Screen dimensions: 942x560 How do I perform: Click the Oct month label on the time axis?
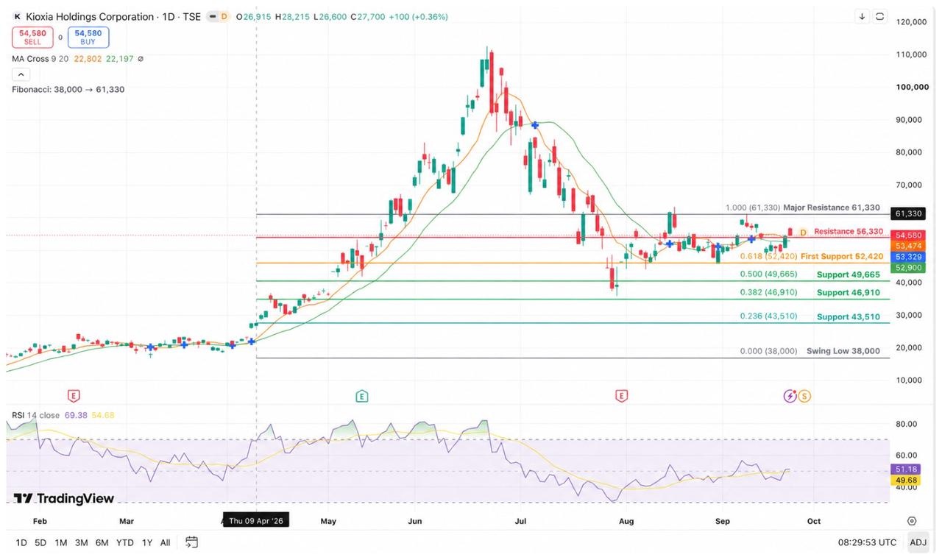[813, 521]
